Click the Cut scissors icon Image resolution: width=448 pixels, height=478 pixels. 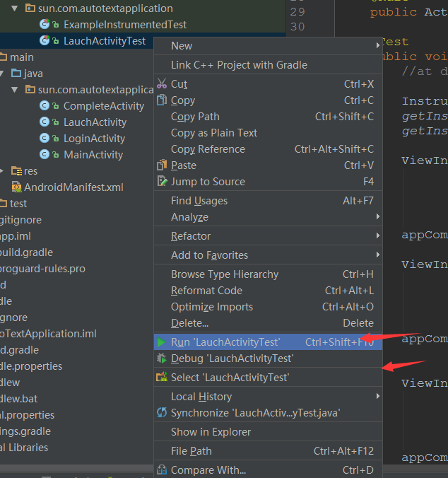tap(162, 83)
